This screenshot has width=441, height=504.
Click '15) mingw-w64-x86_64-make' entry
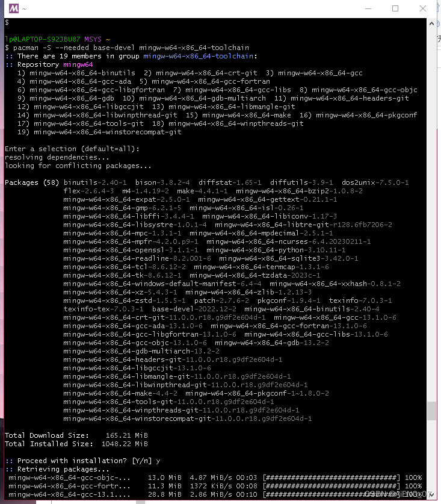pyautogui.click(x=238, y=115)
